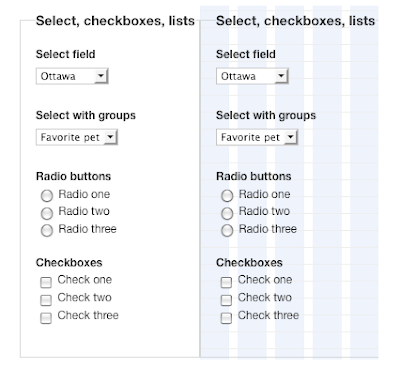Screen dimensions: 400x368
Task: Select Radio two in left panel
Action: click(x=47, y=213)
